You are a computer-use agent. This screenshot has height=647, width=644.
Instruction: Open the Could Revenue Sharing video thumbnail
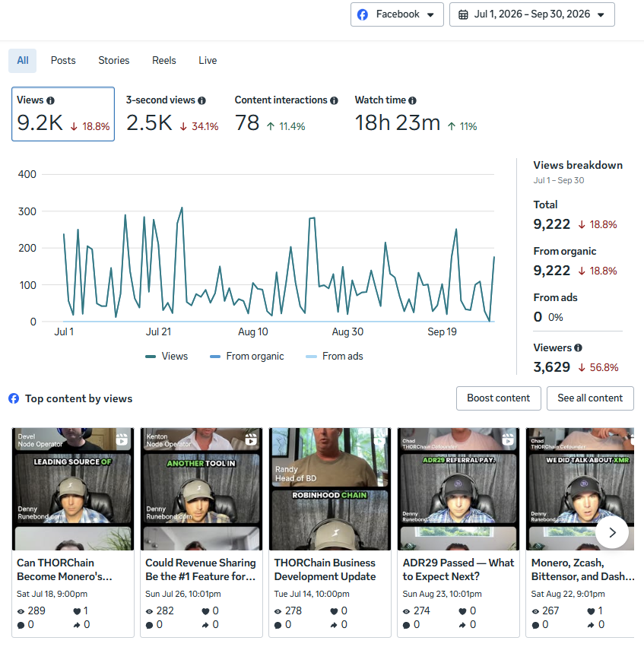click(201, 489)
